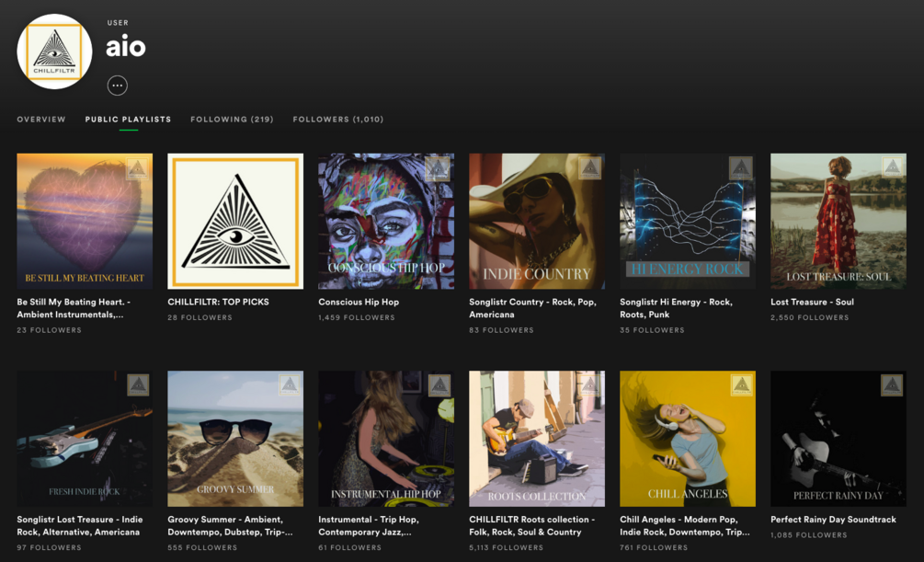Click 761 FOLLOWERS text

click(654, 548)
